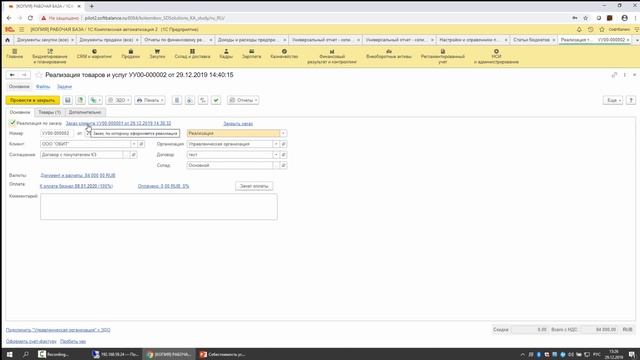
Task: Open the Организация field's open-record icon
Action: pos(283,144)
